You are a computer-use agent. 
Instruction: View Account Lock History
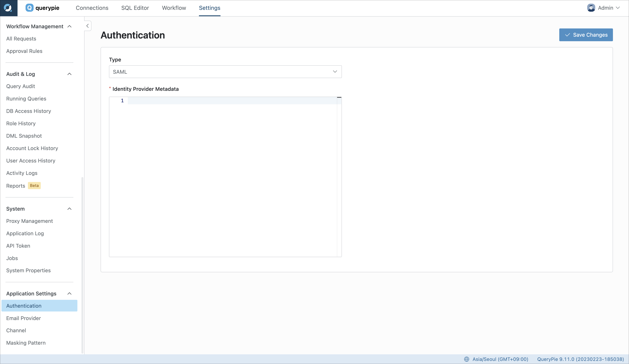tap(32, 148)
